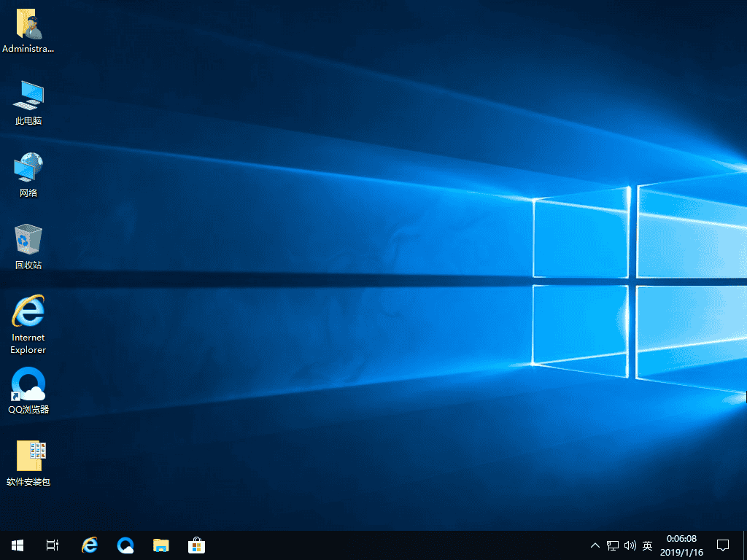Viewport: 747px width, 560px height.
Task: Open Task View from the taskbar
Action: tap(53, 545)
